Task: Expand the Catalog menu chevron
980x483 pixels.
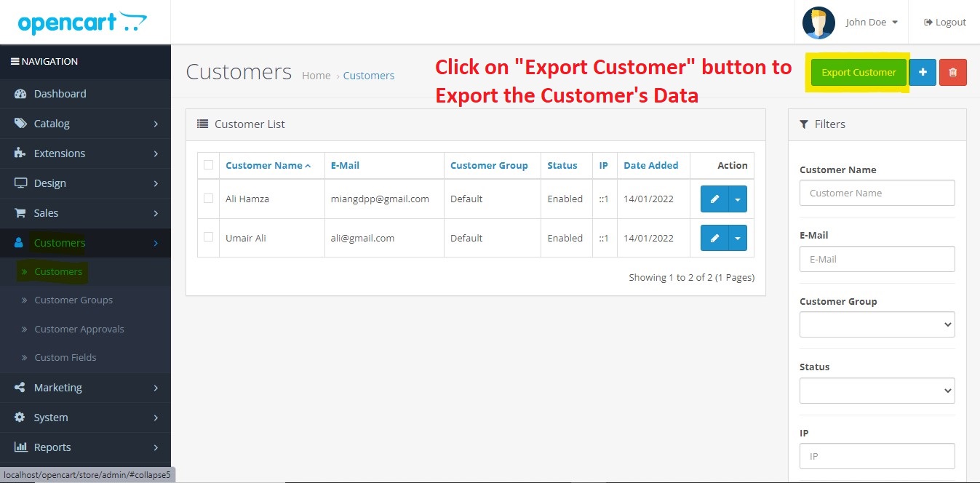Action: point(156,124)
